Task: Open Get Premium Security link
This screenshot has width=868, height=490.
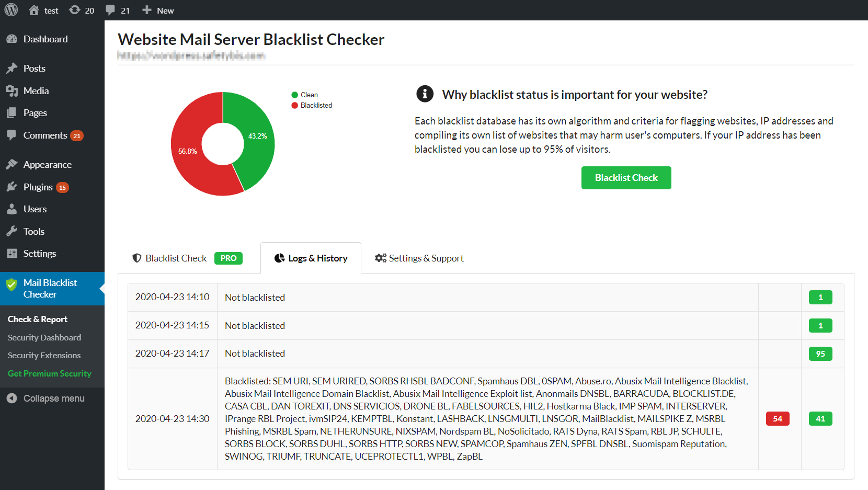Action: tap(50, 373)
